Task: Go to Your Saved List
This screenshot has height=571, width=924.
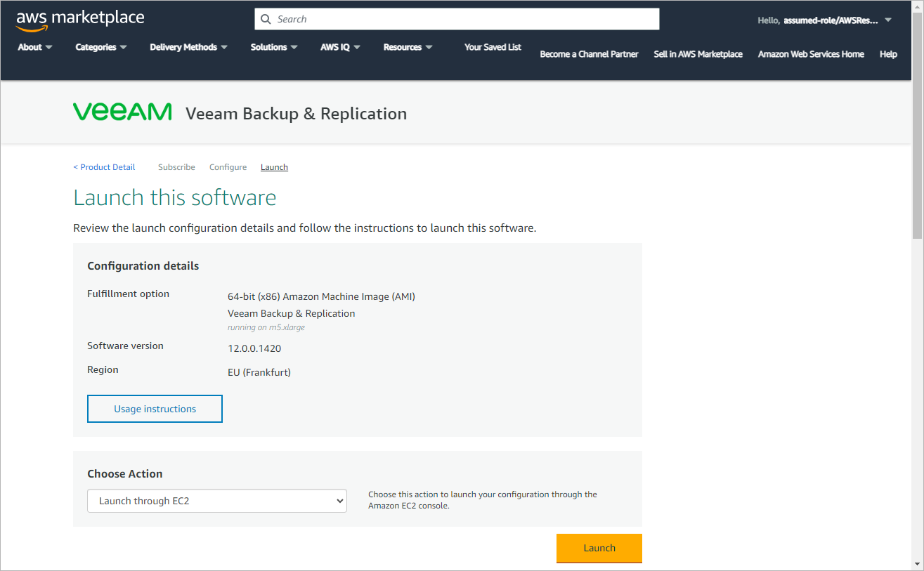Action: tap(493, 47)
